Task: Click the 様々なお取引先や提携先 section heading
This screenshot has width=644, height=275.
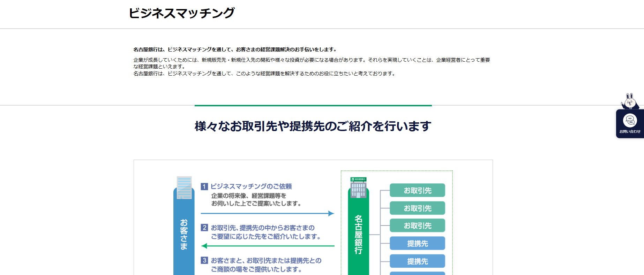Action: pos(313,126)
